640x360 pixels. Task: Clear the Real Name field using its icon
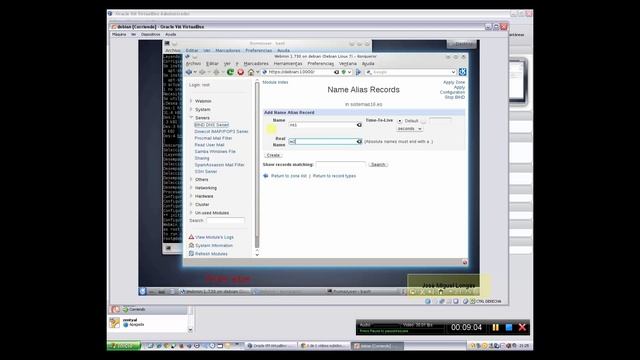click(x=359, y=142)
